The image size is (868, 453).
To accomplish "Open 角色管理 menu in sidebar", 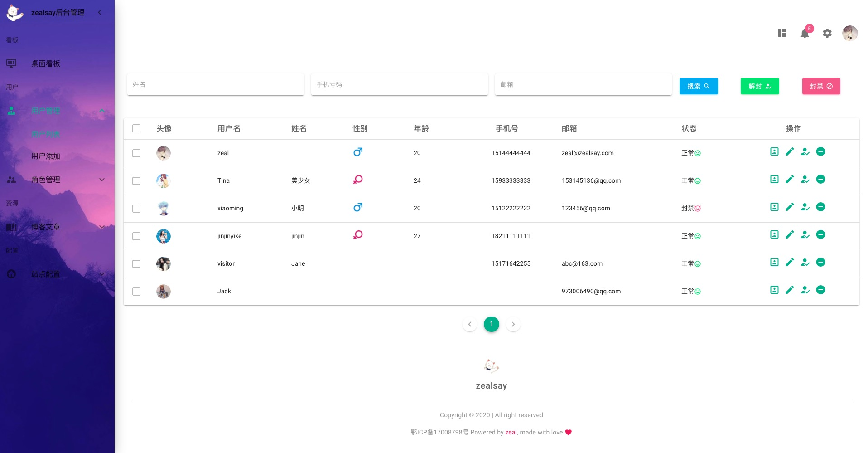I will tap(57, 180).
